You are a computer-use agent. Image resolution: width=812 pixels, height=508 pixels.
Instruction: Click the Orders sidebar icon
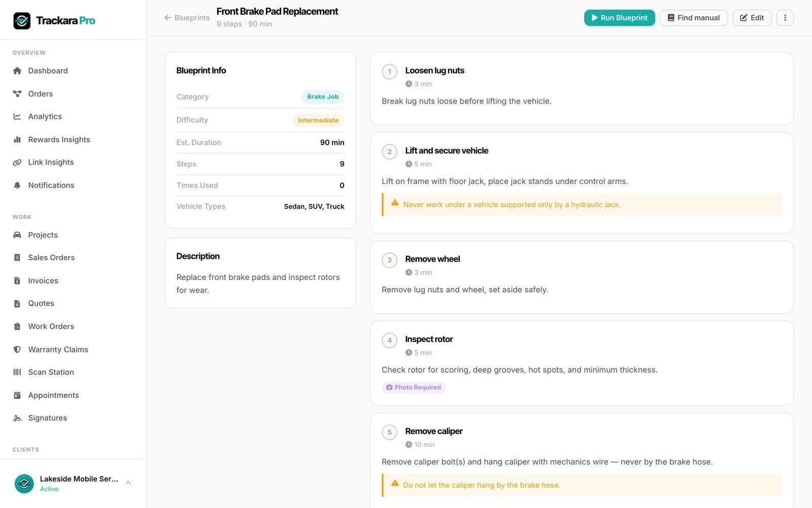tap(17, 93)
